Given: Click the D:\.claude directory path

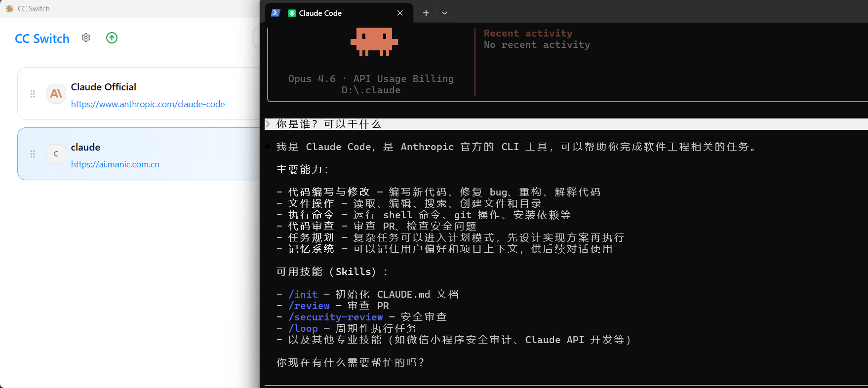Looking at the screenshot, I should coord(371,90).
